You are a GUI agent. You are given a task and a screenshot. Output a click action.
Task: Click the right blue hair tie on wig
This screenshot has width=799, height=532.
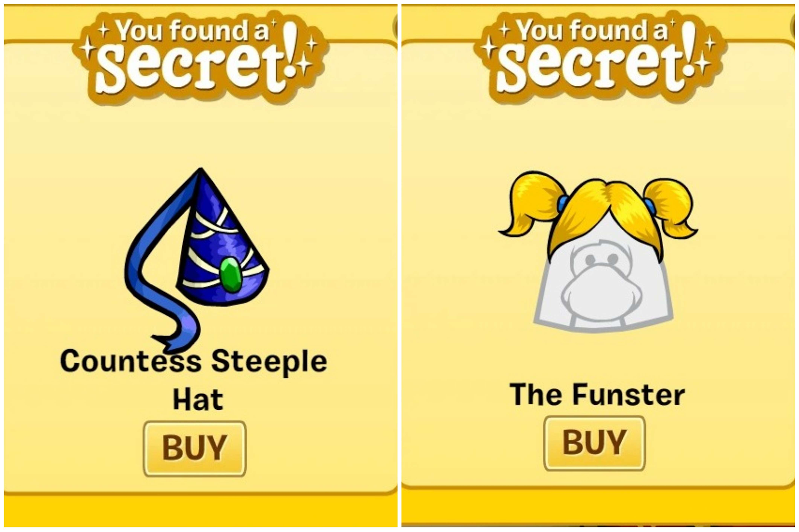click(649, 205)
